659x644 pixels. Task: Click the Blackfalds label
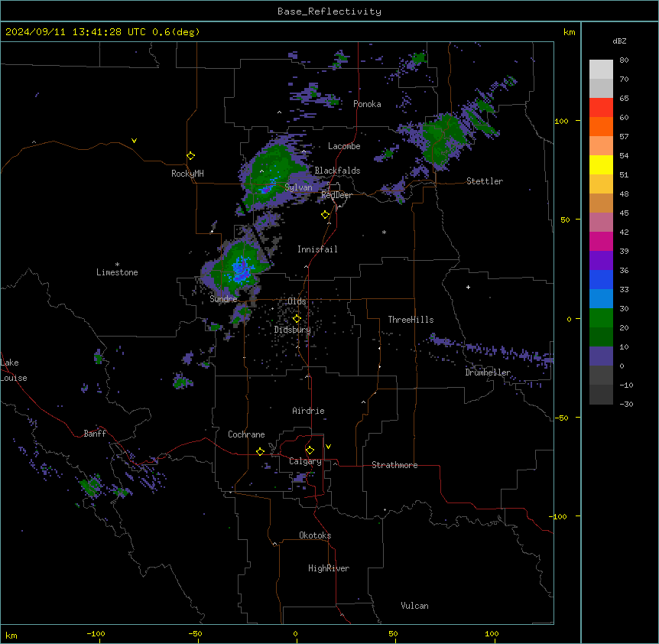point(337,171)
